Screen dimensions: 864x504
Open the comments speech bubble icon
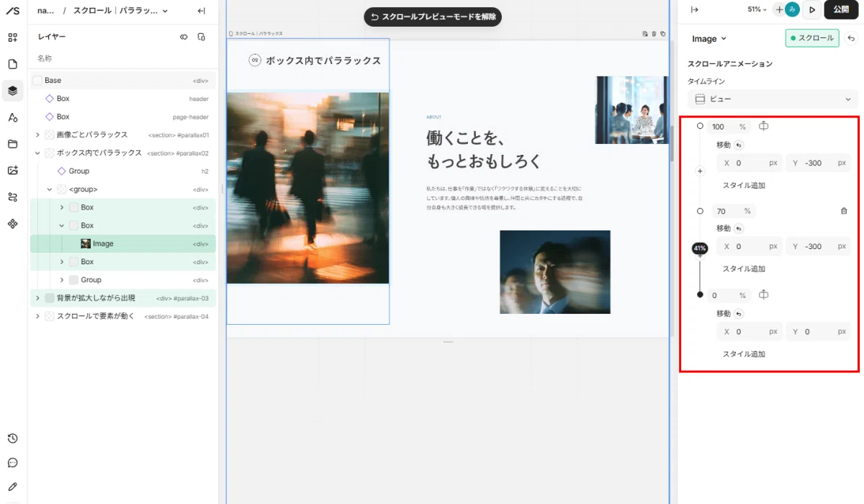[x=12, y=463]
